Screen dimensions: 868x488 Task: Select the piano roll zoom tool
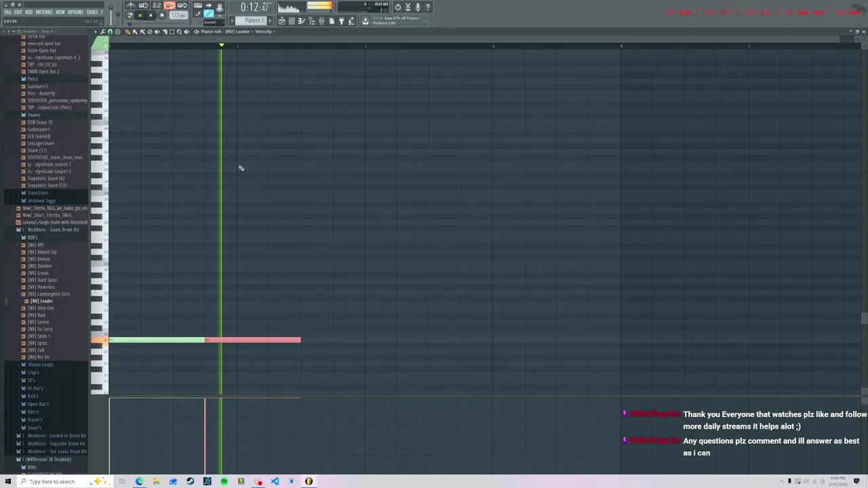[179, 31]
